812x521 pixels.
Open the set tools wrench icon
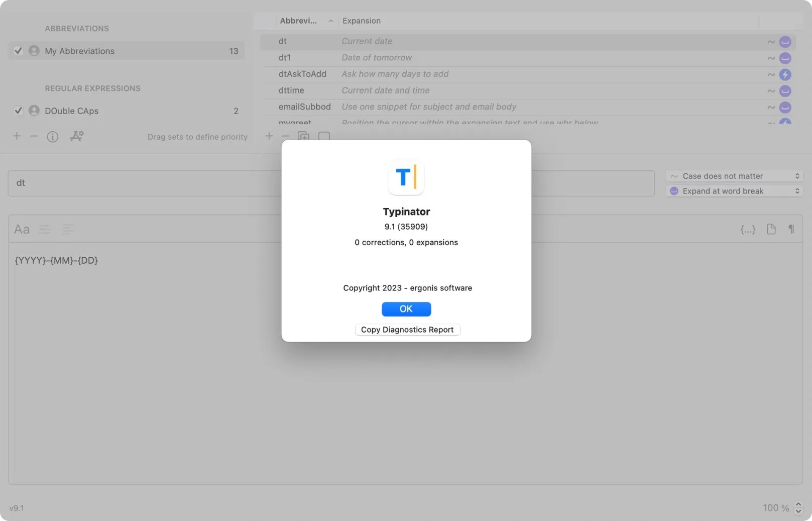(77, 136)
